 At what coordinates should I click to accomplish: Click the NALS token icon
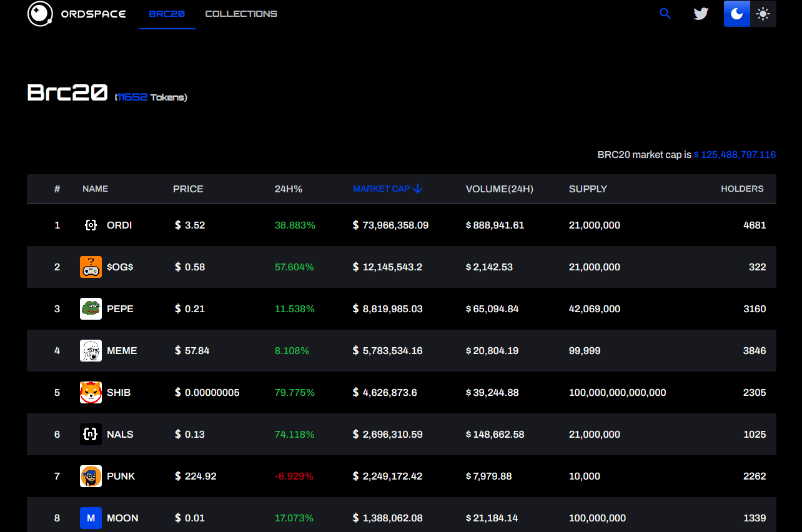[91, 434]
